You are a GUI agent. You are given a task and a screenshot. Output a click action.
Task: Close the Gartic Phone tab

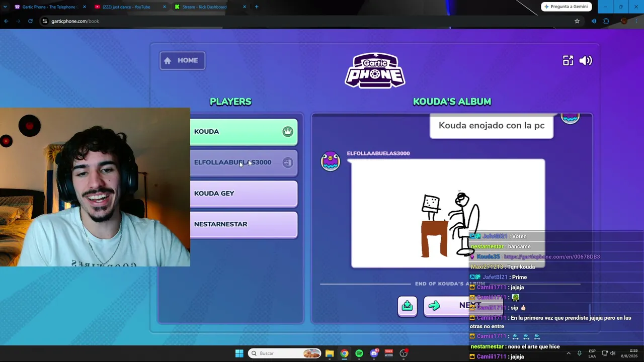coord(84,7)
